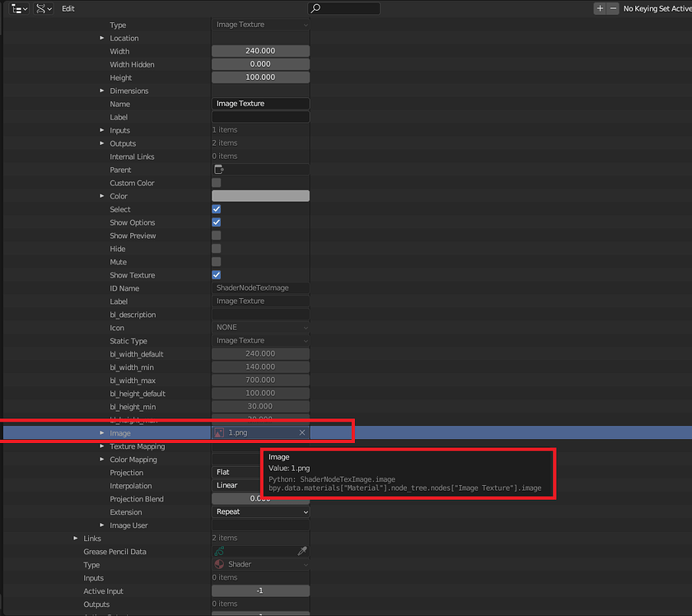Open the Interpolation Linear dropdown
The width and height of the screenshot is (692, 616).
click(236, 485)
